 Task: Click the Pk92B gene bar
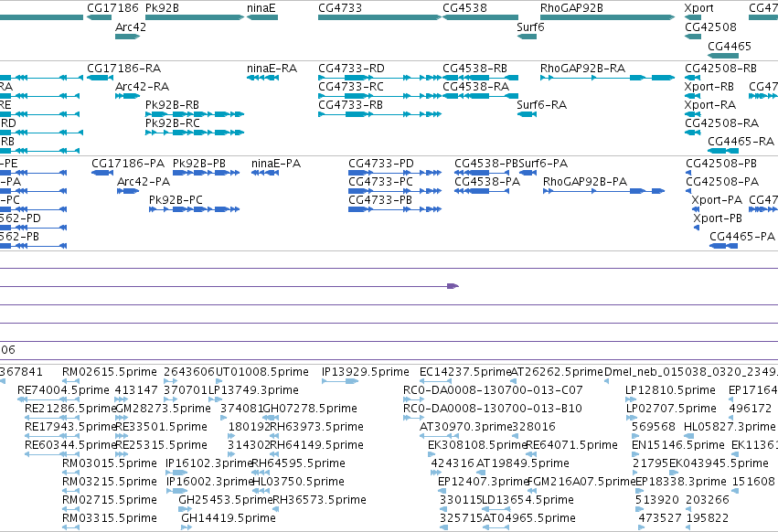(x=195, y=17)
